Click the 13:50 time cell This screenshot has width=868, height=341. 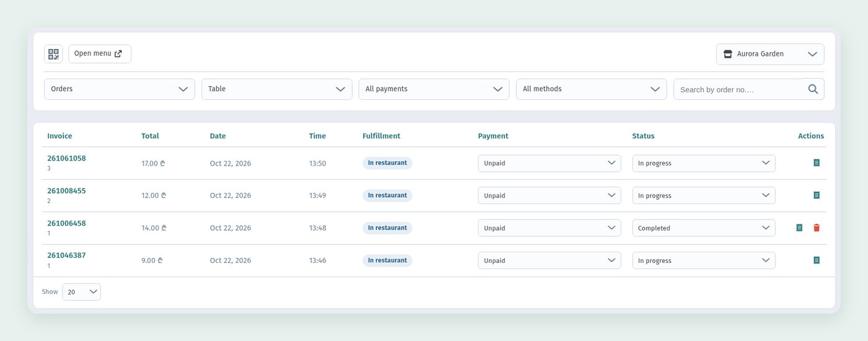317,164
